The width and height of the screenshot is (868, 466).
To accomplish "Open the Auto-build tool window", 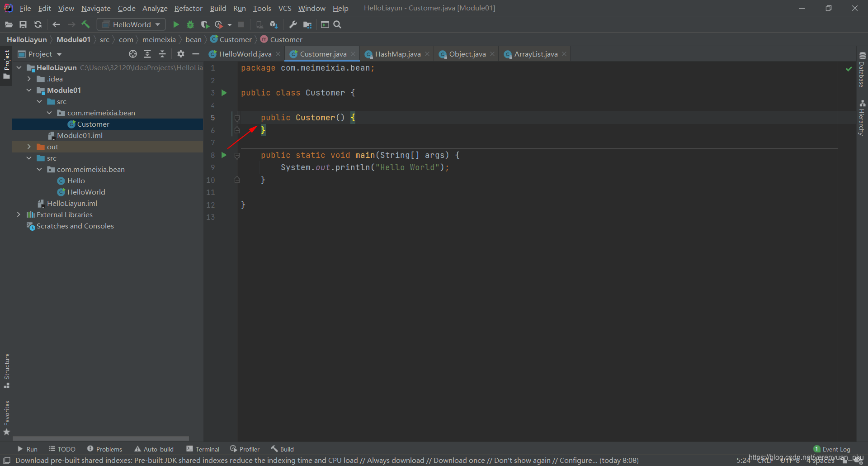I will coord(154,449).
